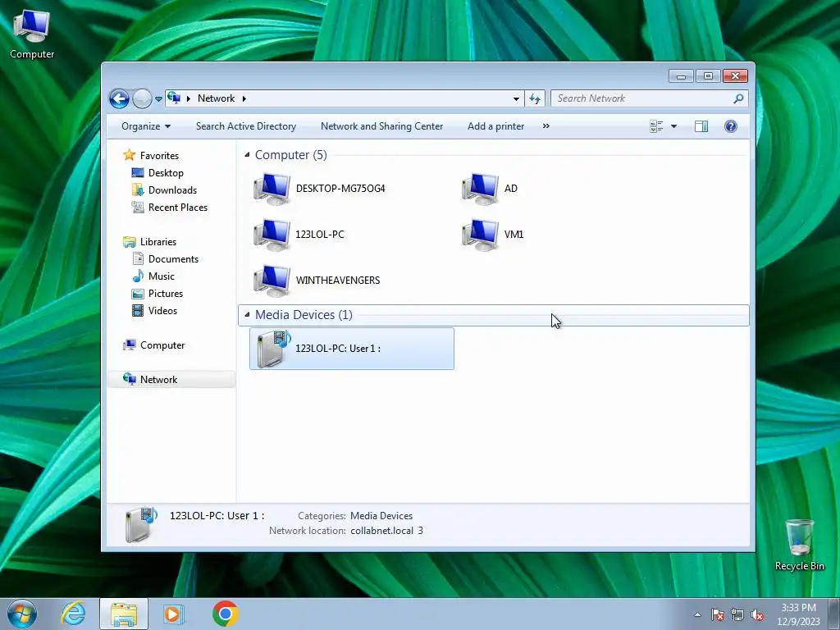Image resolution: width=840 pixels, height=630 pixels.
Task: Click the Refresh button beside address bar
Action: click(535, 98)
